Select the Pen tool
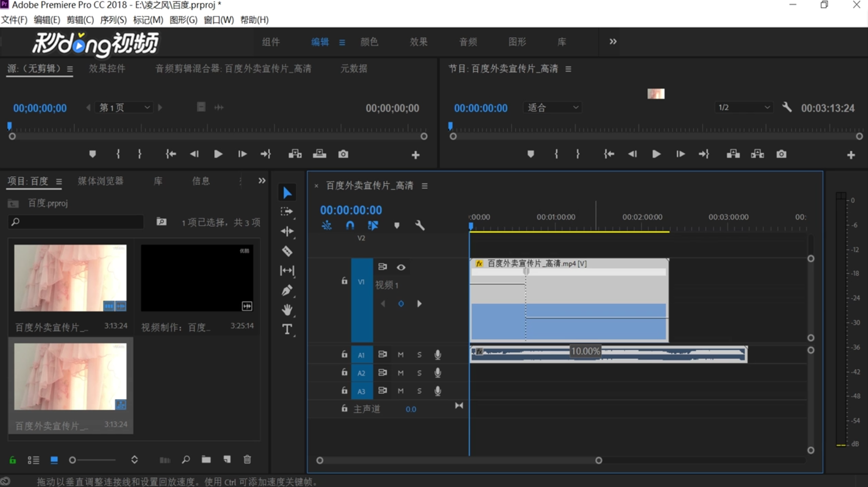Viewport: 868px width, 487px height. [287, 290]
